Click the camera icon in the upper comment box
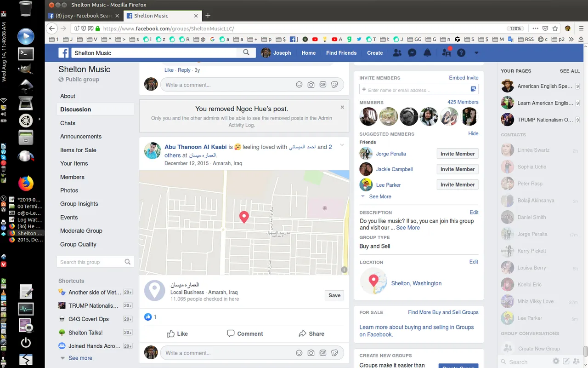 pyautogui.click(x=311, y=85)
